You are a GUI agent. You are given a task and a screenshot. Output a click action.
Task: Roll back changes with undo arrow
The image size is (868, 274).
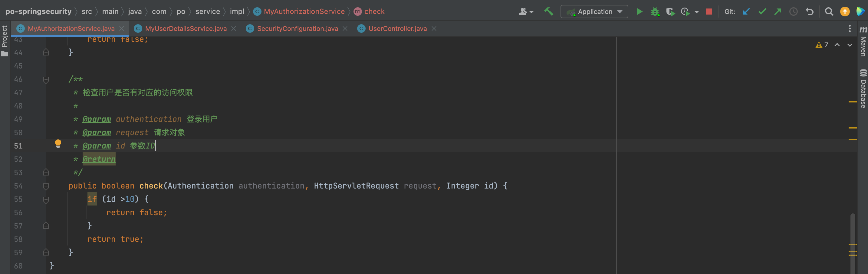coord(809,12)
